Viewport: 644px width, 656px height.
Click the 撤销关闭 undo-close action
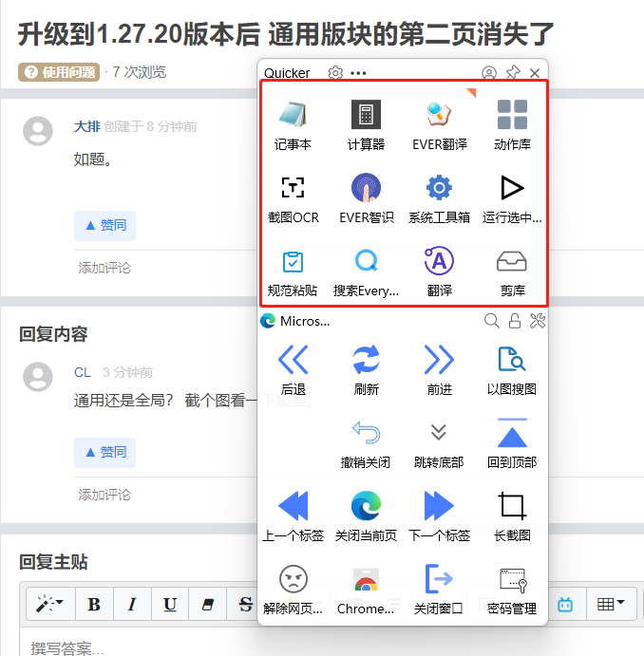pyautogui.click(x=366, y=443)
